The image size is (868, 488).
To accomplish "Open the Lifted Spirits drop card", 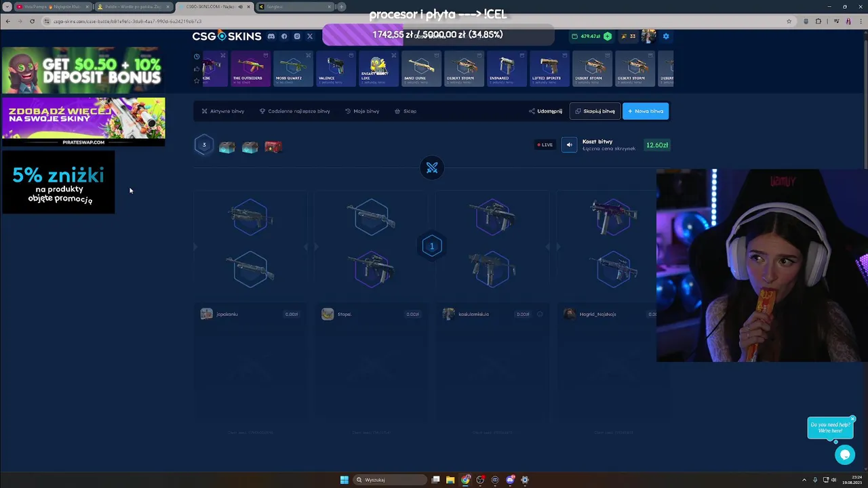I will pos(549,68).
